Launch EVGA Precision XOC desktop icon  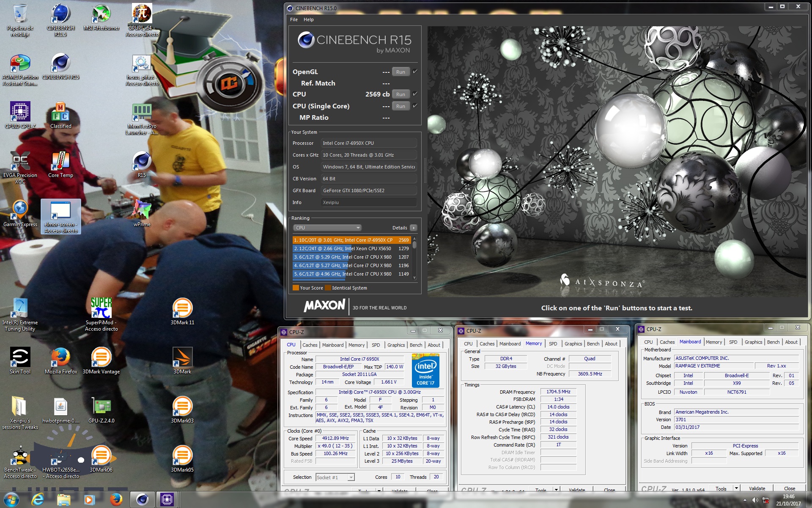(20, 168)
